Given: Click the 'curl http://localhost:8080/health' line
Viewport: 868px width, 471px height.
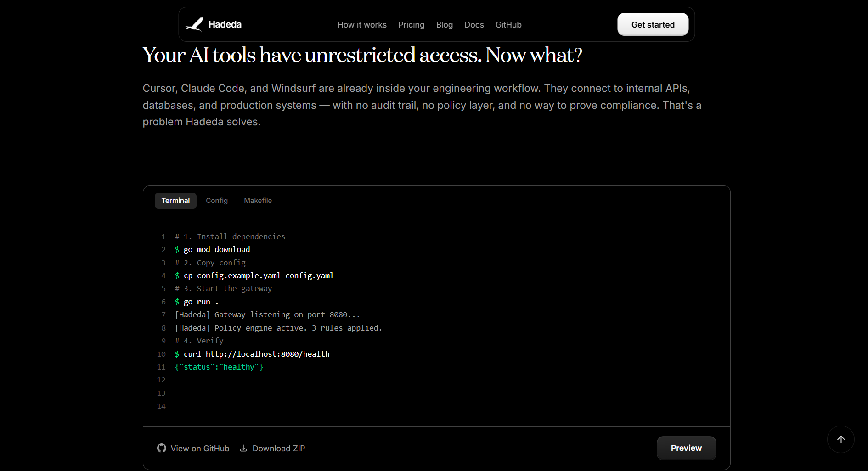Looking at the screenshot, I should click(252, 354).
